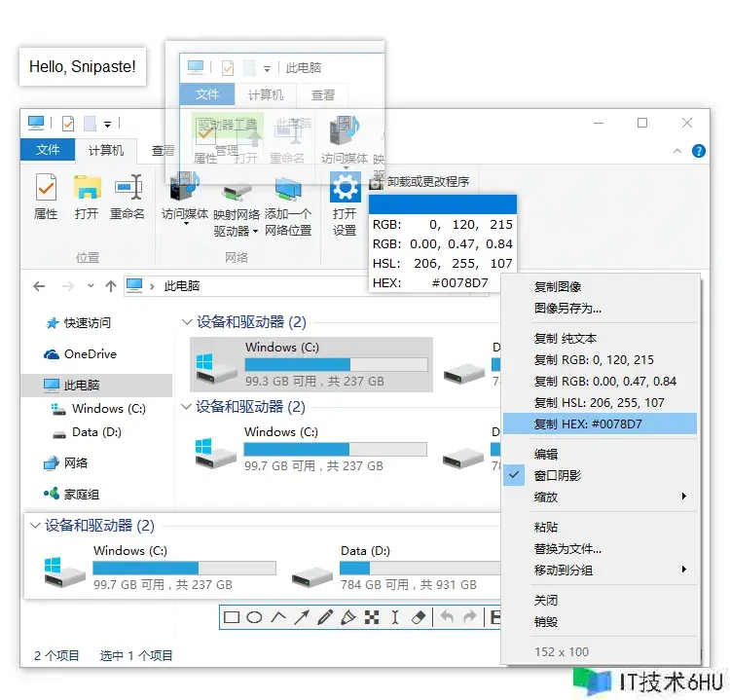Choose the marker highlighter tool
Image resolution: width=730 pixels, height=700 pixels.
[348, 617]
